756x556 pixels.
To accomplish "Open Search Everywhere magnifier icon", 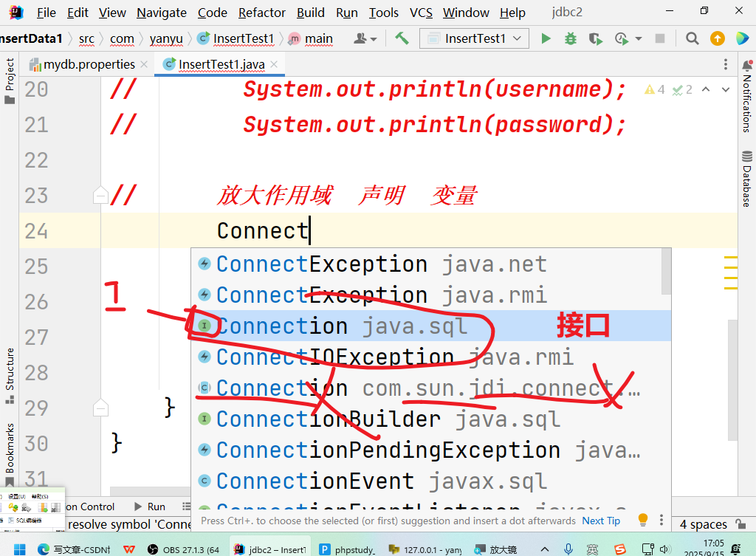I will (693, 38).
